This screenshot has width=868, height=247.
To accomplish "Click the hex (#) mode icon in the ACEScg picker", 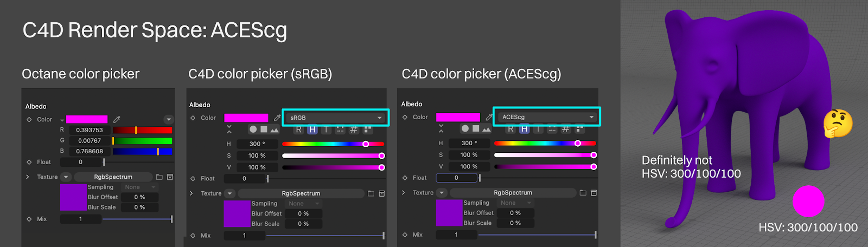I will click(565, 129).
